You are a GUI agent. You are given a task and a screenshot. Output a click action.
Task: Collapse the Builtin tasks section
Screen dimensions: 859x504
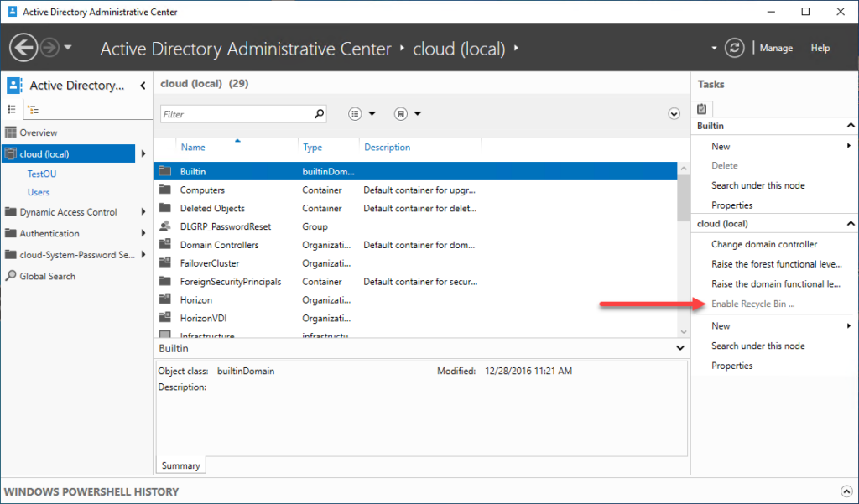[851, 126]
